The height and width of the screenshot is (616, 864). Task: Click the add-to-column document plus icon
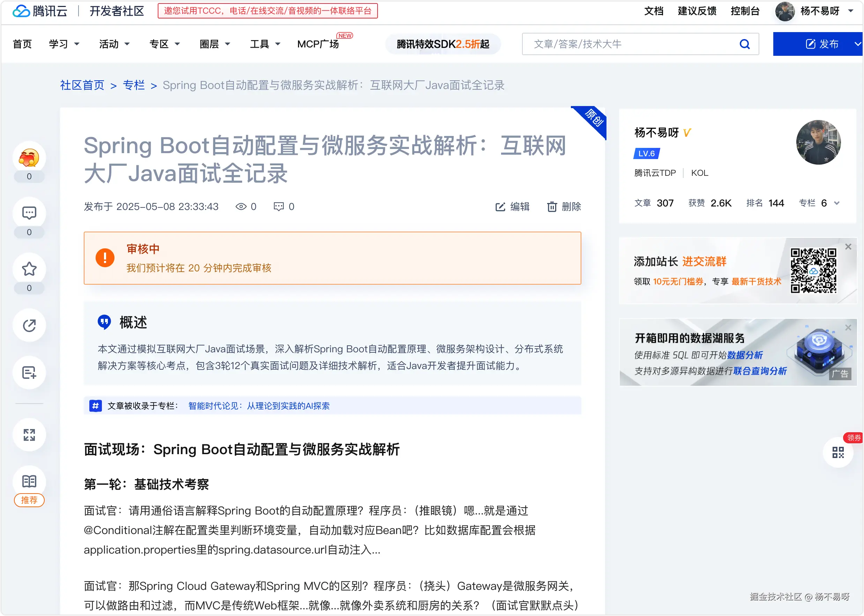point(29,373)
